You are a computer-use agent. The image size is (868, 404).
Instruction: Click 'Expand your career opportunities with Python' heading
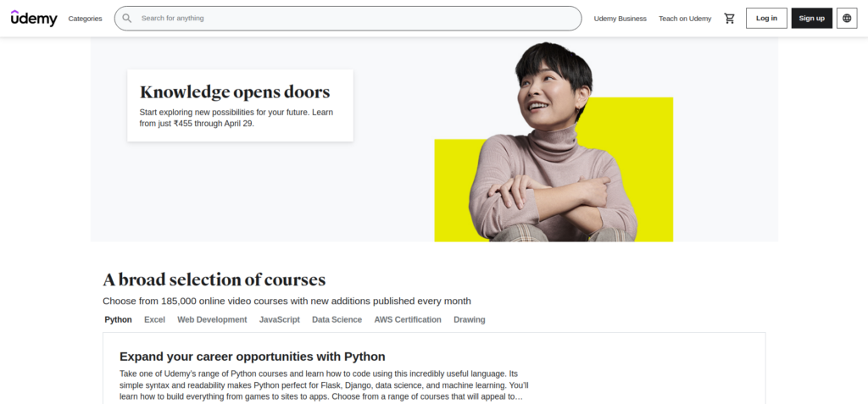tap(253, 356)
